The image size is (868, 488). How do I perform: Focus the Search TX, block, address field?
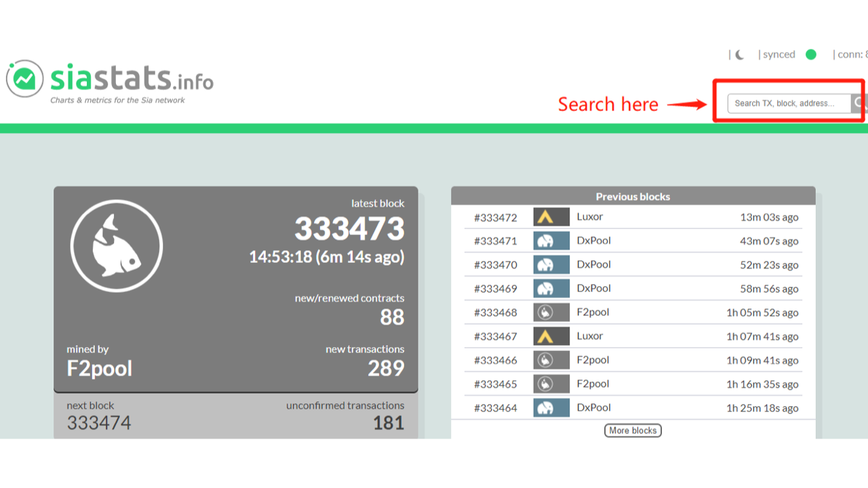[789, 103]
